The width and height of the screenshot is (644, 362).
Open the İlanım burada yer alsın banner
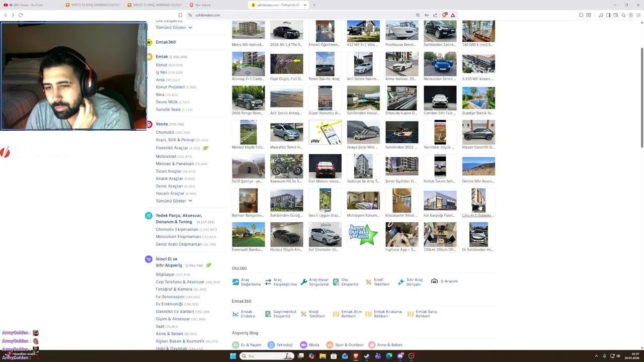[x=363, y=235]
